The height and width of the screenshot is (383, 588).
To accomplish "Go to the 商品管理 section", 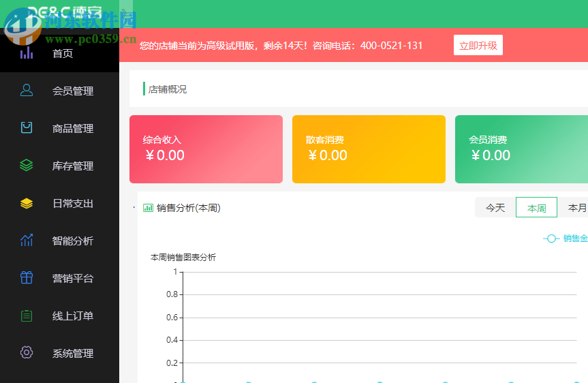I will pyautogui.click(x=60, y=128).
